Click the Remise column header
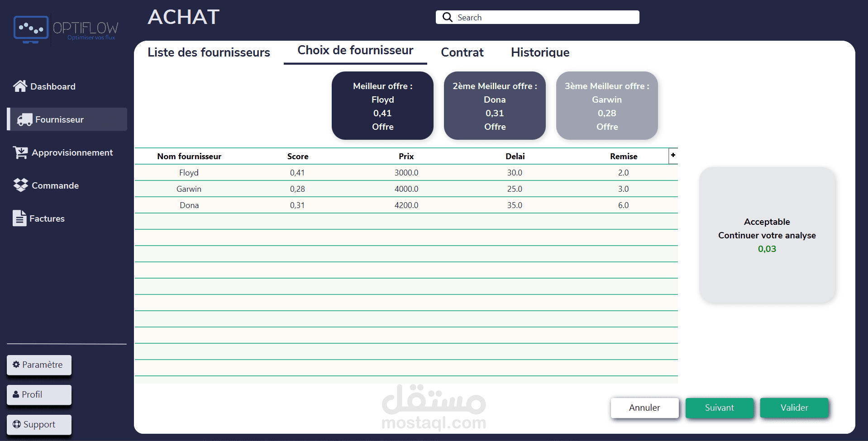868x441 pixels. (624, 156)
